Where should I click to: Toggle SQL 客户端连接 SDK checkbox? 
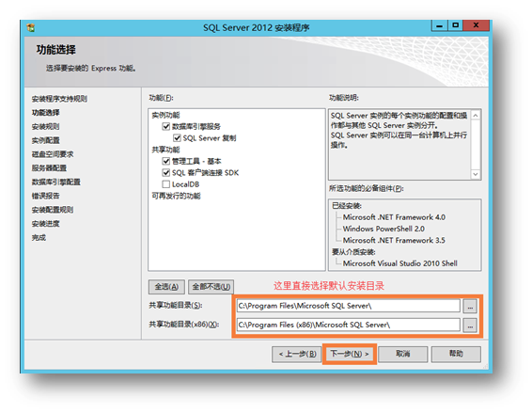[x=166, y=173]
